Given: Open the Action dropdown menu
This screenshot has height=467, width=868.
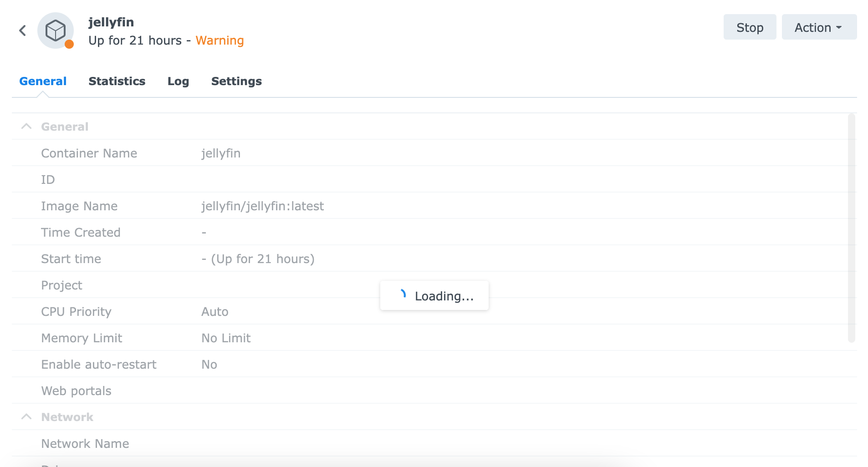Looking at the screenshot, I should pyautogui.click(x=819, y=27).
